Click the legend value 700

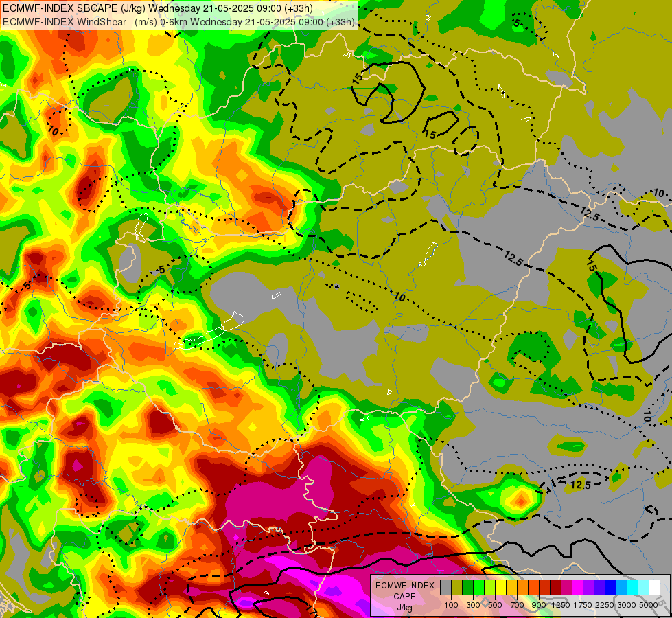coord(518,605)
